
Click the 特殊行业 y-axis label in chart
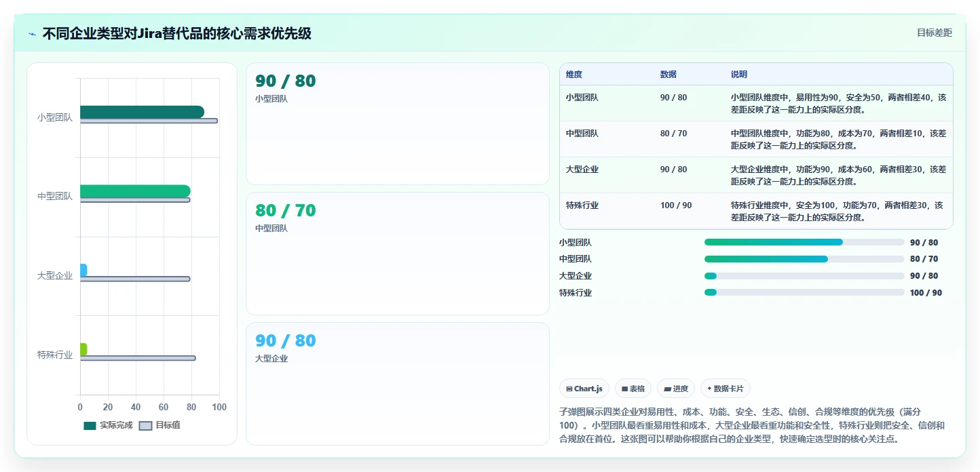[x=55, y=355]
